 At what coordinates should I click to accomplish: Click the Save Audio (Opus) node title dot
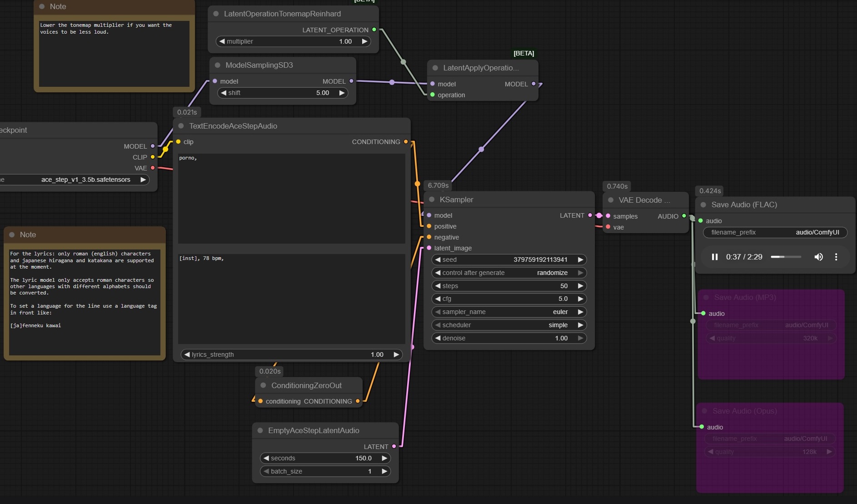click(x=705, y=411)
